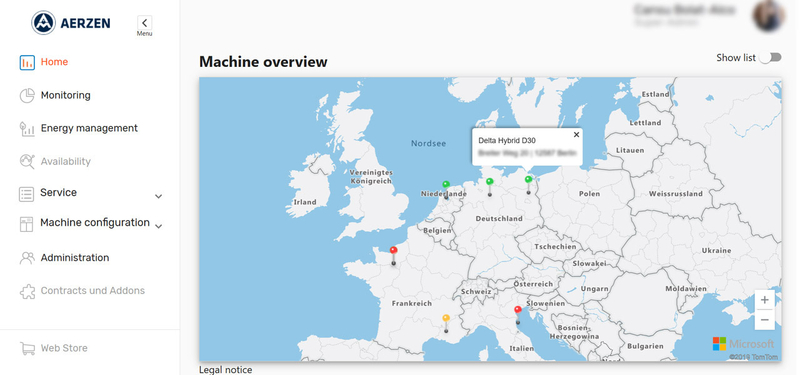Zoom in the map with plus button
This screenshot has width=800, height=375.
(x=764, y=300)
